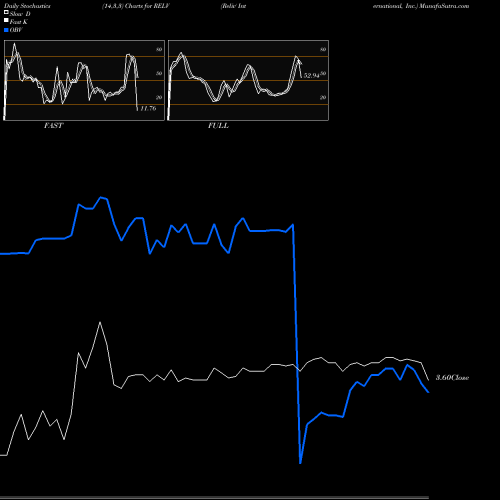Click the 52.94 value in FULL chart

(311, 76)
